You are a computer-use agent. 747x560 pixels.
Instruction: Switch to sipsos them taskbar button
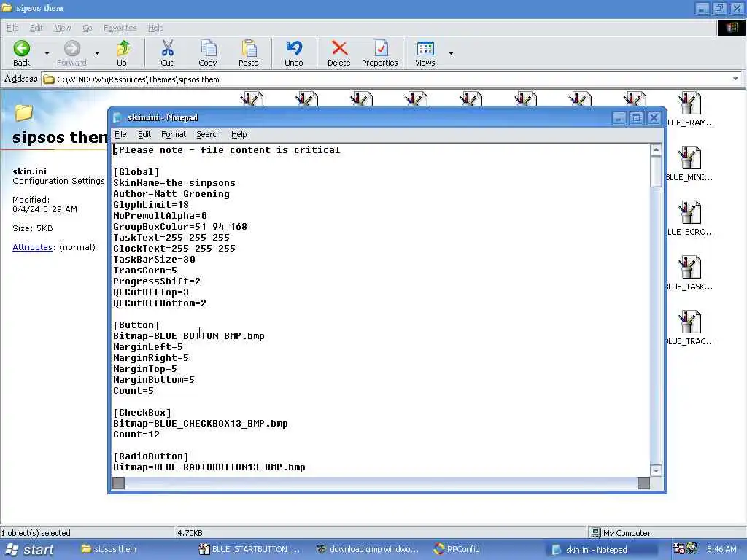[109, 550]
